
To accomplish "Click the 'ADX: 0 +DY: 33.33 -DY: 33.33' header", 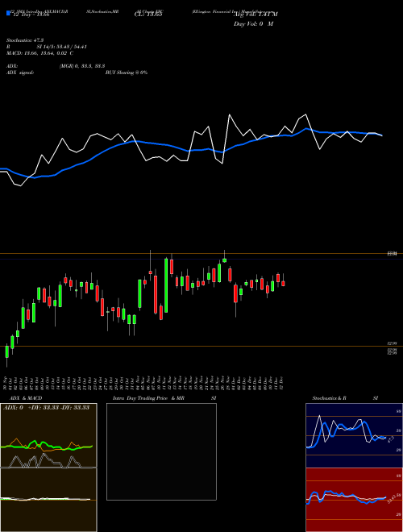I will pyautogui.click(x=46, y=408).
